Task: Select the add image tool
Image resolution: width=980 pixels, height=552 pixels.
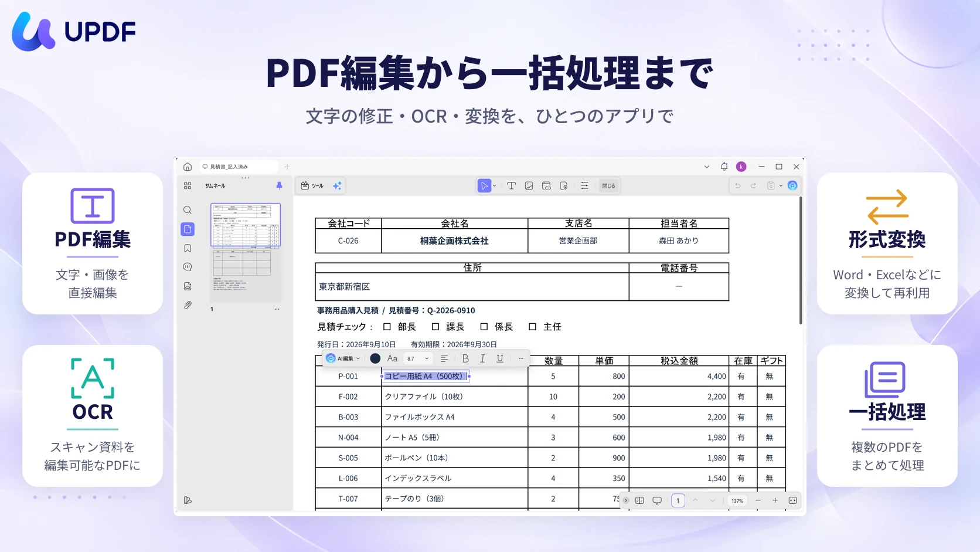Action: tap(529, 186)
